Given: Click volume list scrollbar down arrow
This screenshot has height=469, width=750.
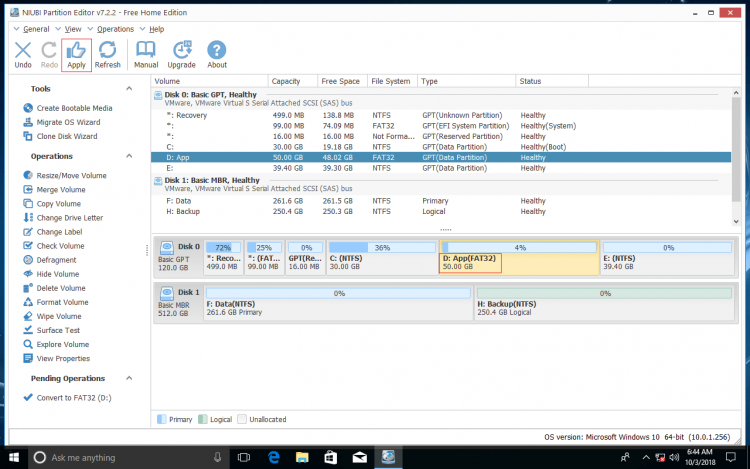Looking at the screenshot, I should [736, 221].
